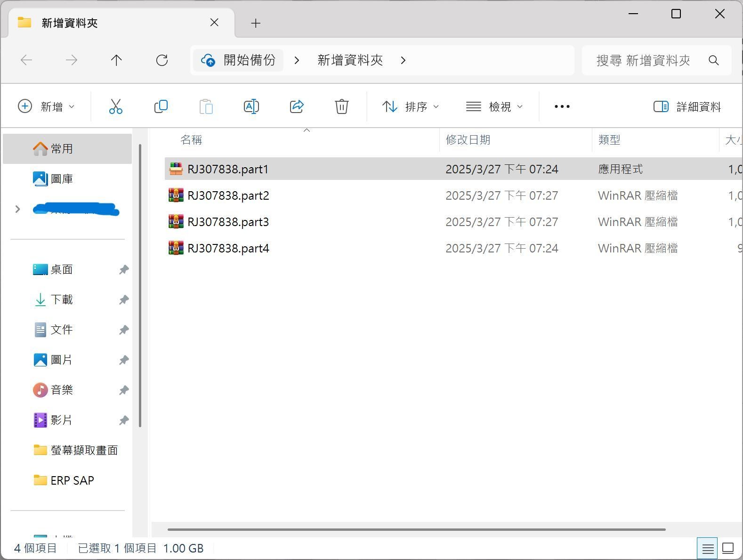Expand the redacted navigation tree item
743x560 pixels.
(x=18, y=209)
